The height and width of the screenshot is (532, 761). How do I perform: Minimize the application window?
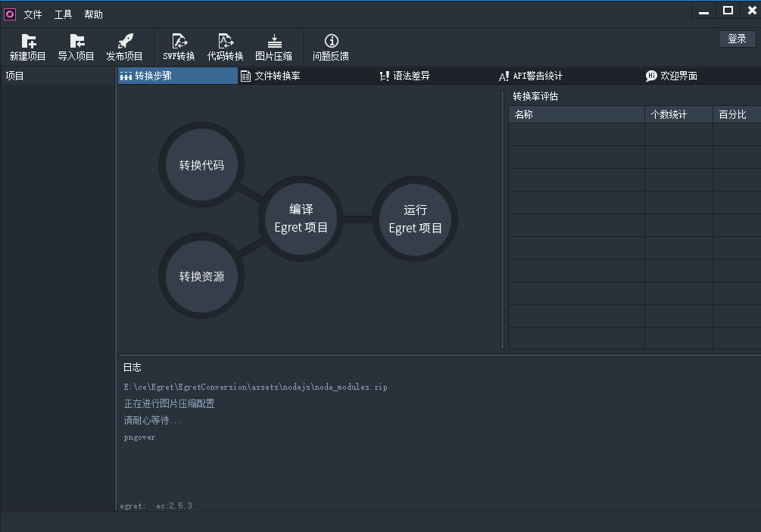coord(703,10)
